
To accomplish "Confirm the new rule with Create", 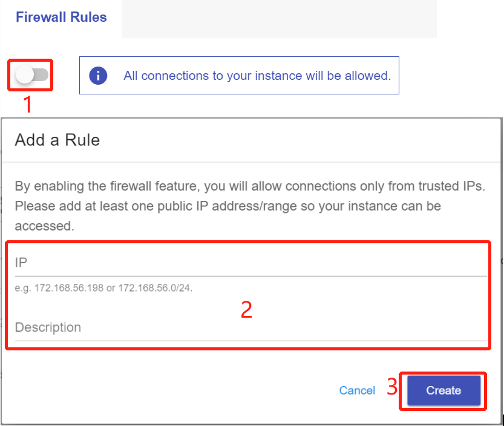I will (442, 391).
